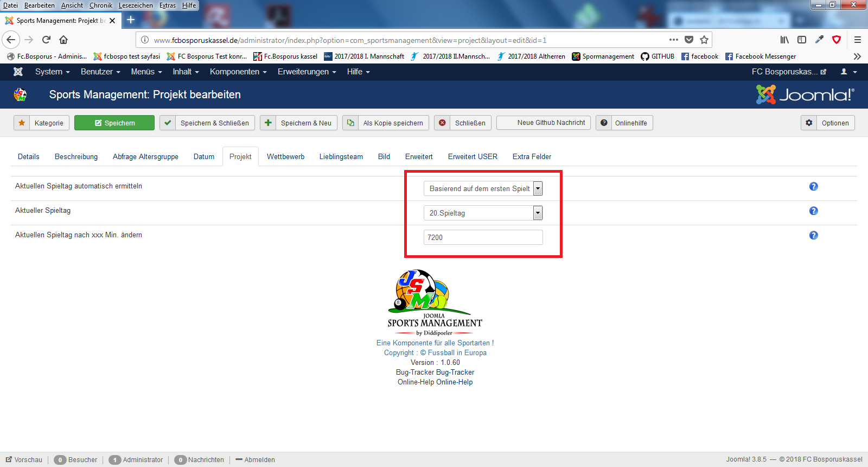Click the Joomla logo in admin bar
868x467 pixels.
(x=18, y=72)
